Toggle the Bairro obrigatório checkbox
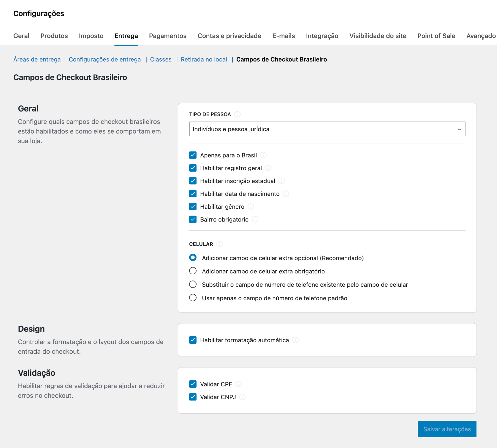This screenshot has height=448, width=497. point(193,219)
